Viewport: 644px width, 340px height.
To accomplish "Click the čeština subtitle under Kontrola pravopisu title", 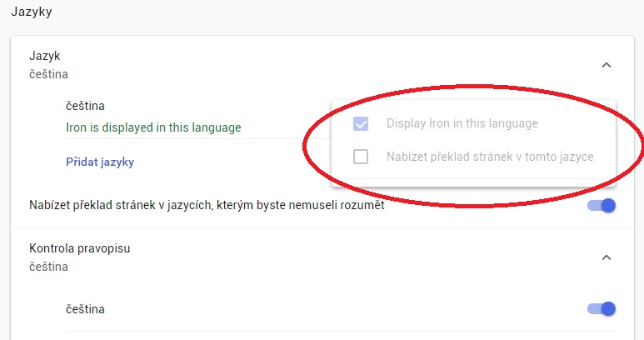I will 48,267.
